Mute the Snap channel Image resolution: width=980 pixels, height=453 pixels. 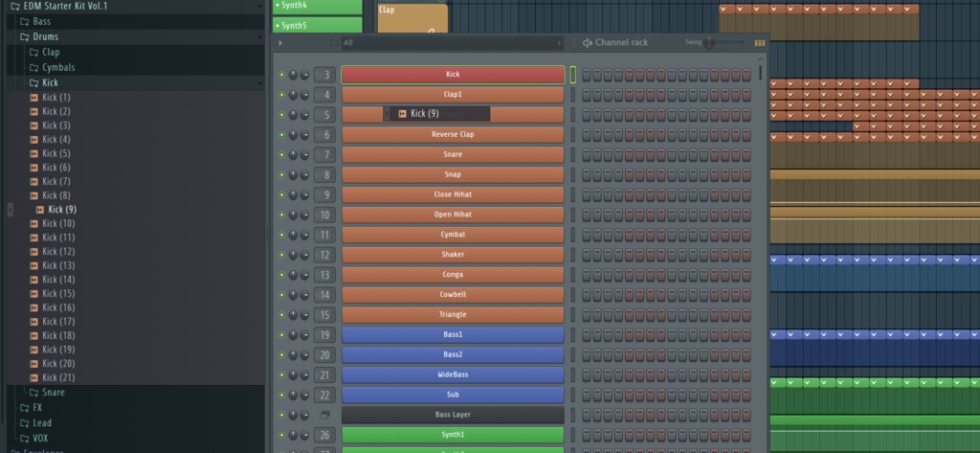[x=282, y=174]
